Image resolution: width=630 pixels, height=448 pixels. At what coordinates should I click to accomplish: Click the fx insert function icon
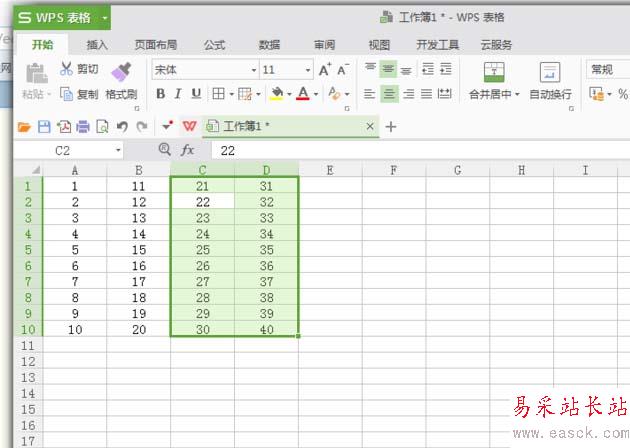(187, 151)
